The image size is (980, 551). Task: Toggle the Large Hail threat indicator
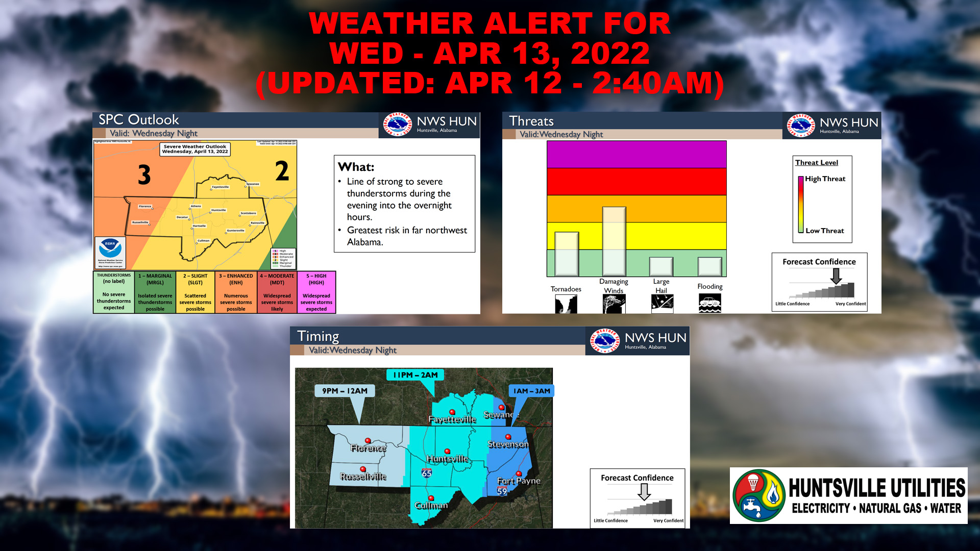[x=661, y=265]
